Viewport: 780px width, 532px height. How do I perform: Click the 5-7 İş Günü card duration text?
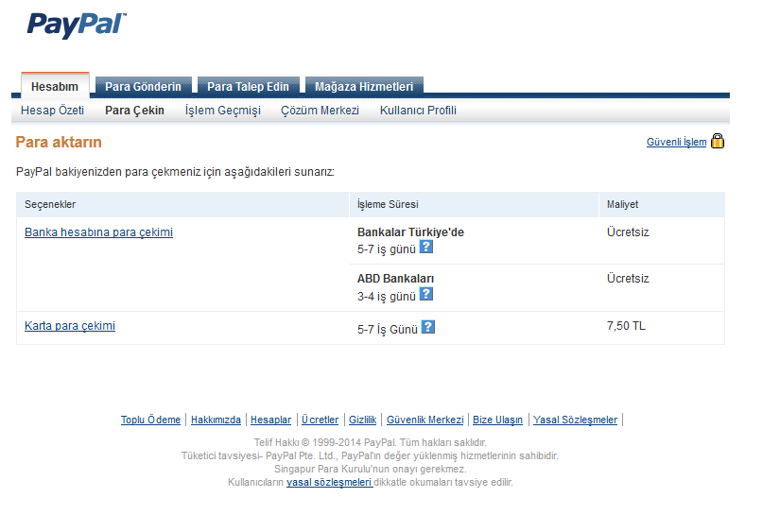[x=387, y=330]
